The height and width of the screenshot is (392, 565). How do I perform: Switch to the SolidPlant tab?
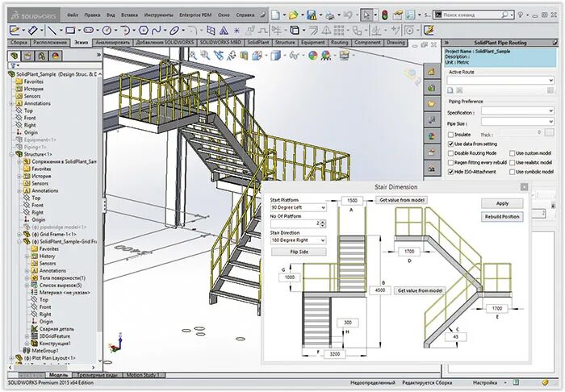(x=258, y=43)
